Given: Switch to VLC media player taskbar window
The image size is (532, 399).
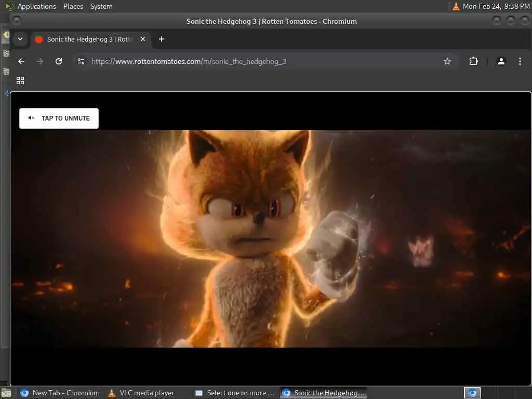Looking at the screenshot, I should 141,393.
